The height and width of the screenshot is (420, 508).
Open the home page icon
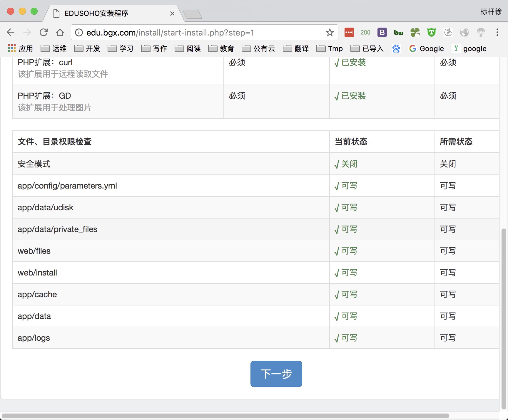click(60, 32)
